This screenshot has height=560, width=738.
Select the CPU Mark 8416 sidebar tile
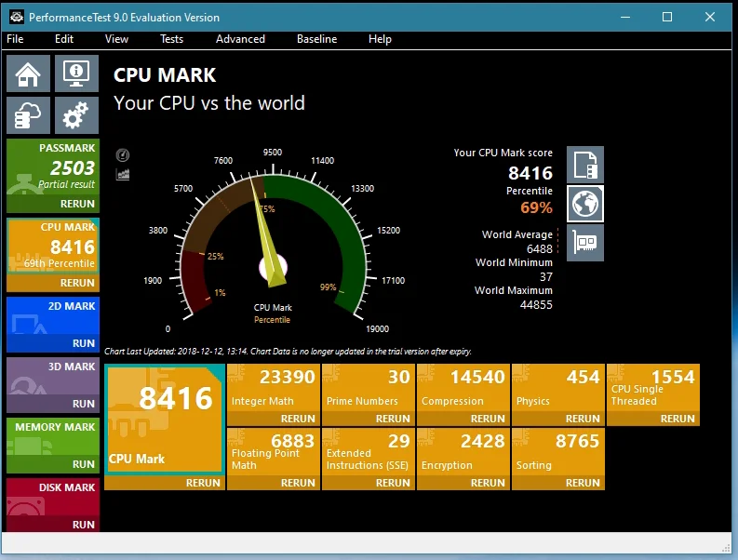coord(53,247)
